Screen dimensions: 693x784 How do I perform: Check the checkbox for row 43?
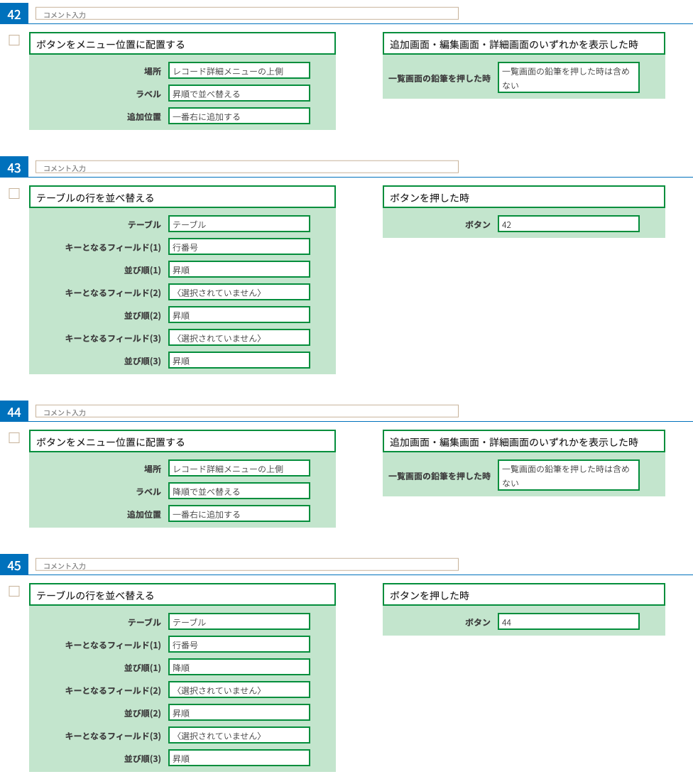point(14,193)
